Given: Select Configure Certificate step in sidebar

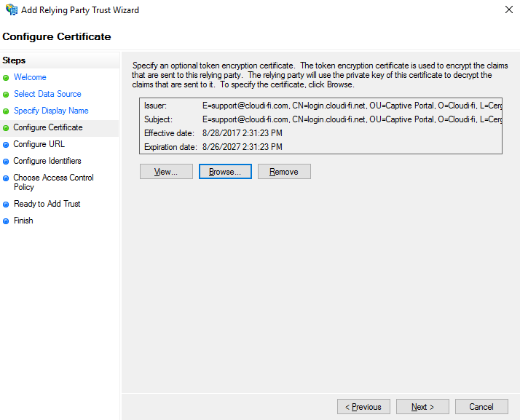Looking at the screenshot, I should tap(48, 127).
